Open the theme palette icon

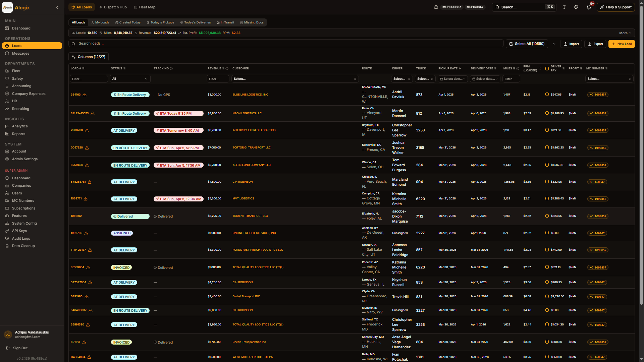click(576, 7)
